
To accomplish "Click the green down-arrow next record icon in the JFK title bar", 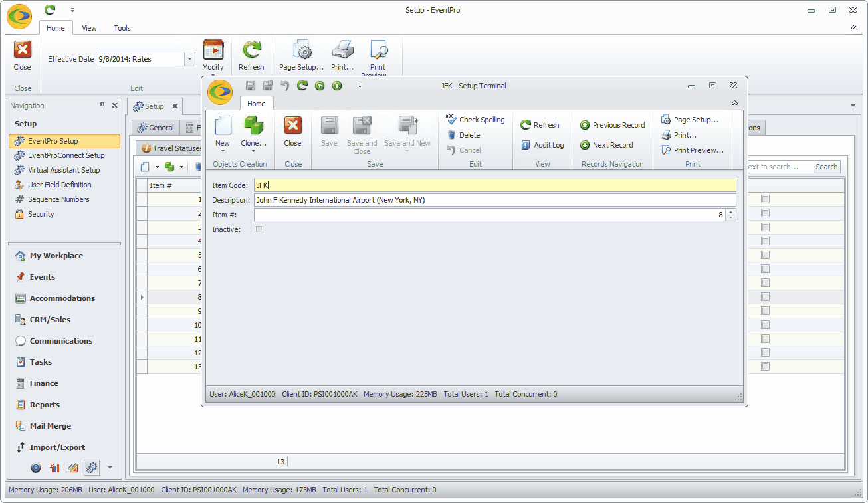I will 337,86.
